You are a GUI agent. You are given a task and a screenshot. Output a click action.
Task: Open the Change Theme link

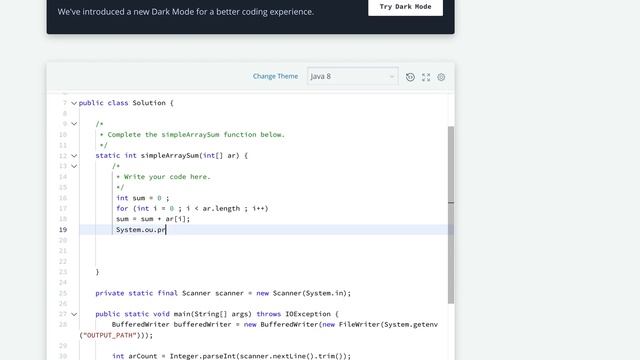(275, 76)
